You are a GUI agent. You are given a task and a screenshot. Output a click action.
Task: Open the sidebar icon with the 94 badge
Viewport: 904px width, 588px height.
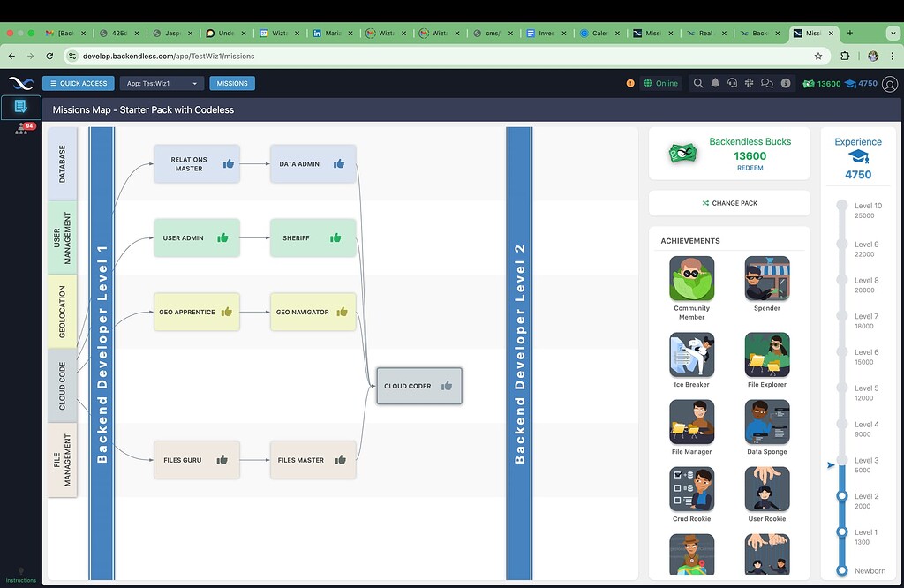(x=24, y=129)
